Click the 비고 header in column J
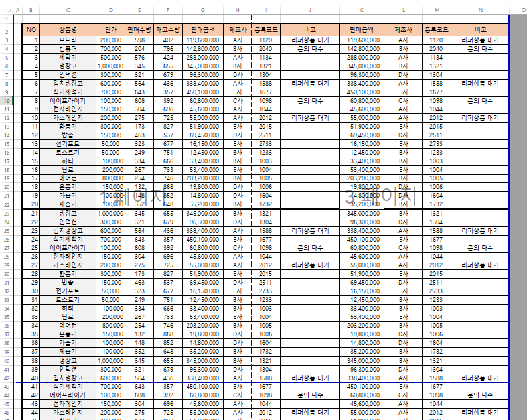 coord(310,30)
